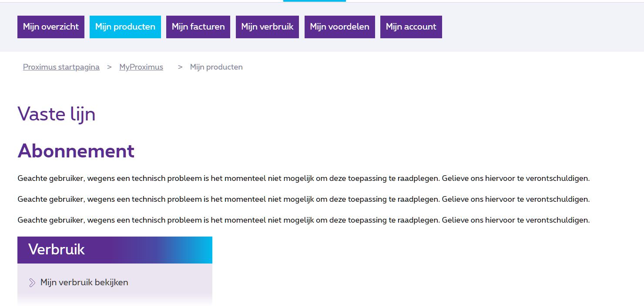Viewport: 644px width, 307px height.
Task: Open the Mijn voordelen tab
Action: click(x=339, y=27)
